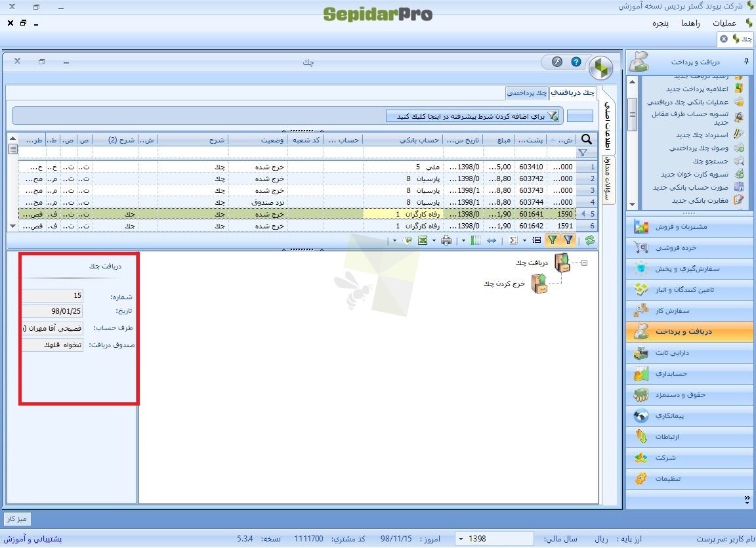Click the blue help question mark icon
The width and height of the screenshot is (756, 548).
[x=576, y=62]
